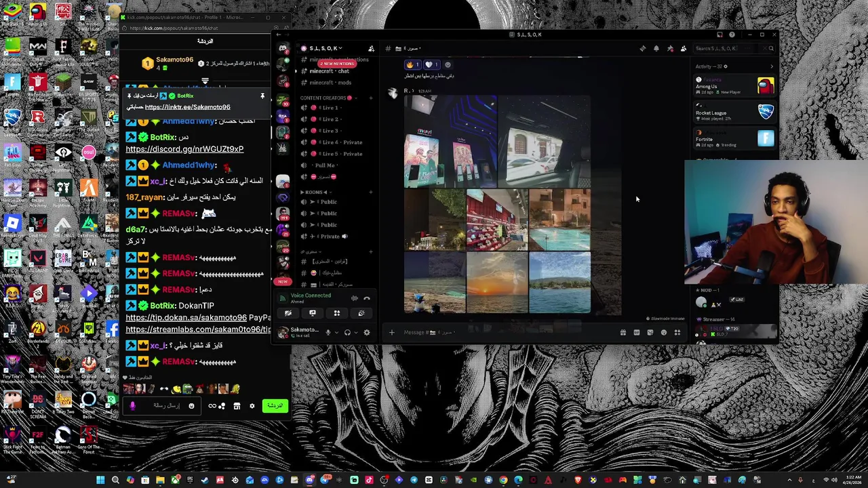Open microphone input options arrow
The width and height of the screenshot is (868, 488).
[336, 332]
